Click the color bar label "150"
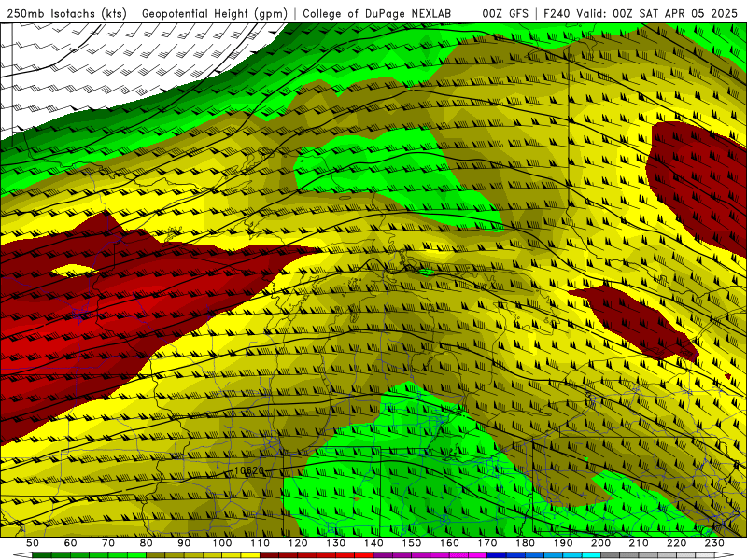 (x=411, y=543)
